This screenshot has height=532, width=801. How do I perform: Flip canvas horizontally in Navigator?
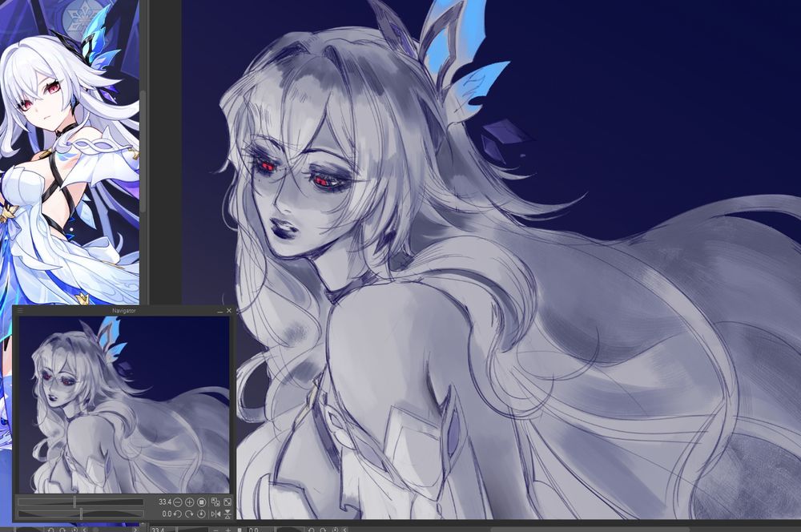tap(215, 514)
